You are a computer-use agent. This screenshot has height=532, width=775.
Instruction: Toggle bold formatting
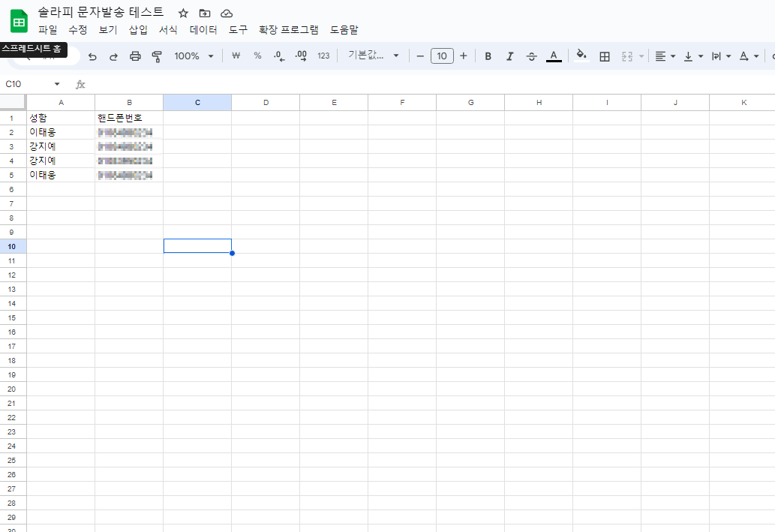coord(488,56)
